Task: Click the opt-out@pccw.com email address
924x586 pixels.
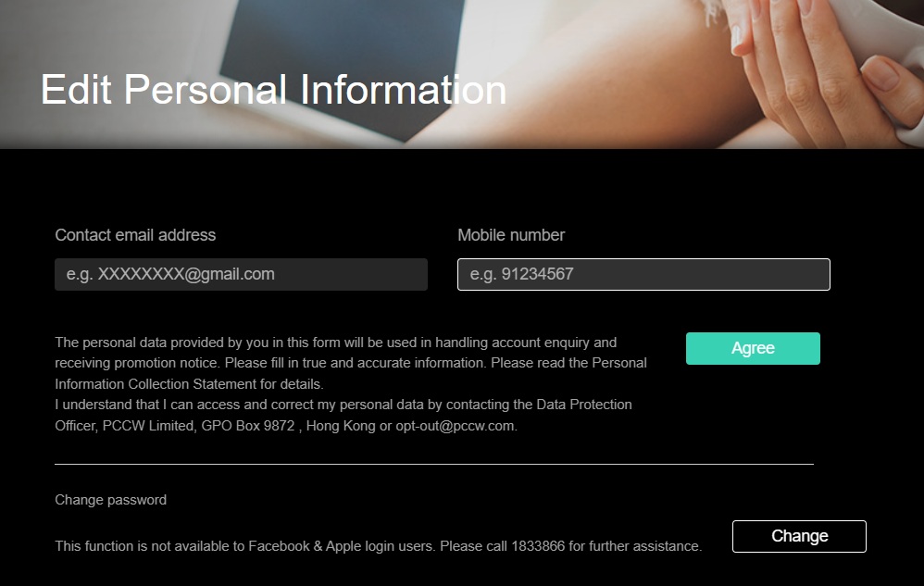Action: click(x=456, y=426)
